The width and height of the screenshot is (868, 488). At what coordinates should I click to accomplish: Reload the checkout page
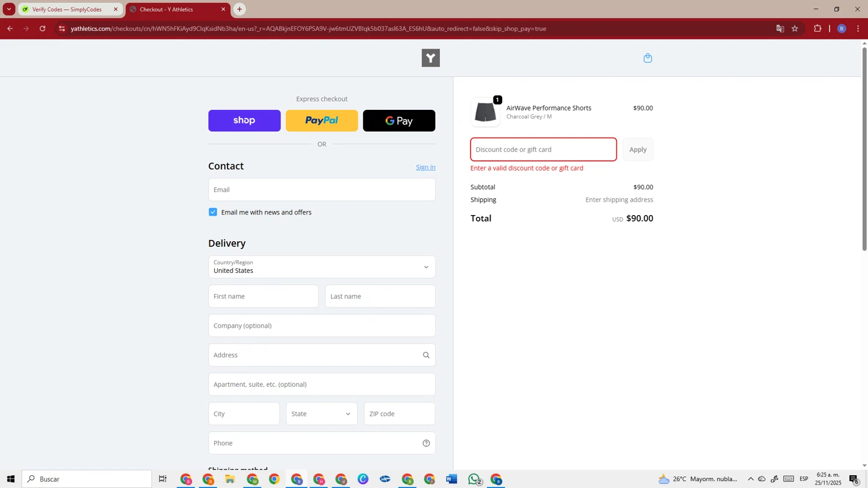(42, 28)
